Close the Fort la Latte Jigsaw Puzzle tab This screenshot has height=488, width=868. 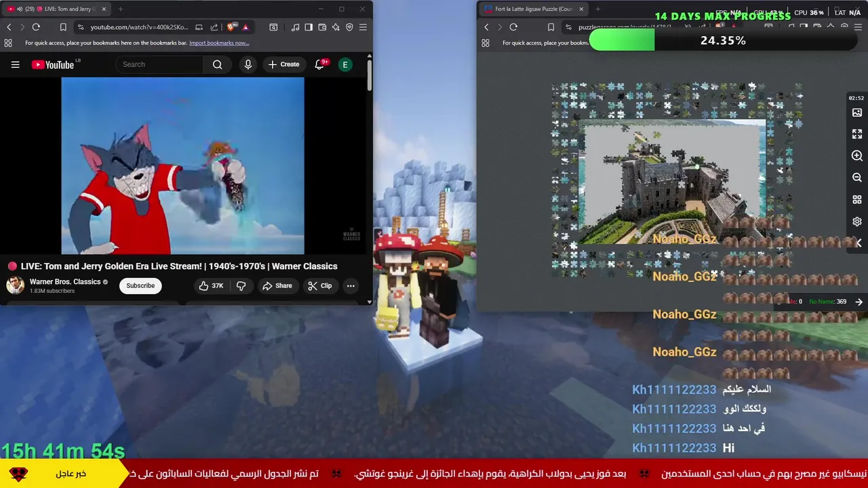coord(580,9)
